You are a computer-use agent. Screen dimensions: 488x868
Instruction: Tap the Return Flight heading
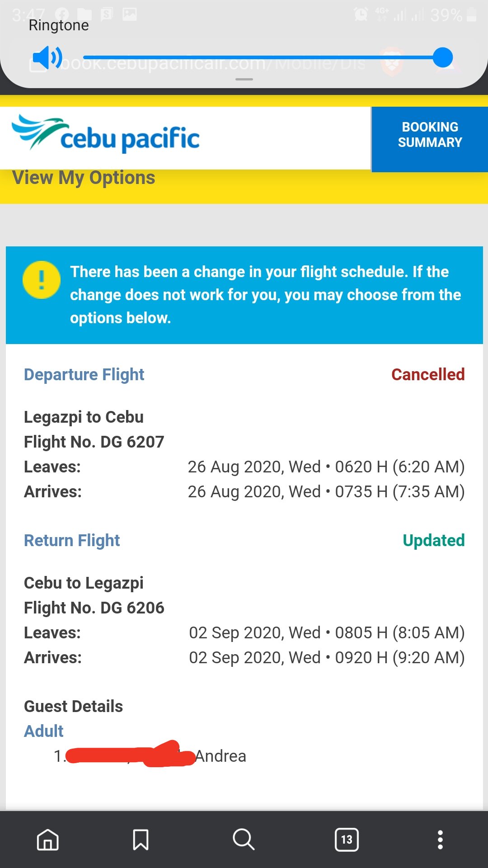pyautogui.click(x=72, y=541)
